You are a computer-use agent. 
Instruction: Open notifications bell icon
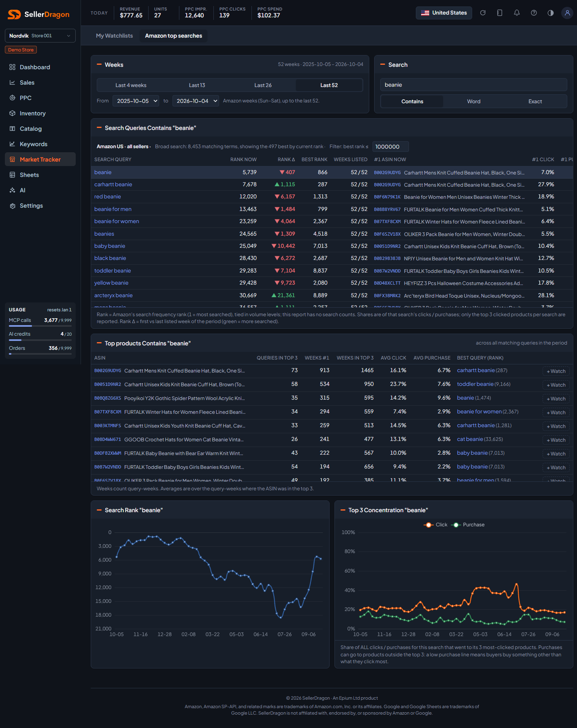pyautogui.click(x=517, y=13)
